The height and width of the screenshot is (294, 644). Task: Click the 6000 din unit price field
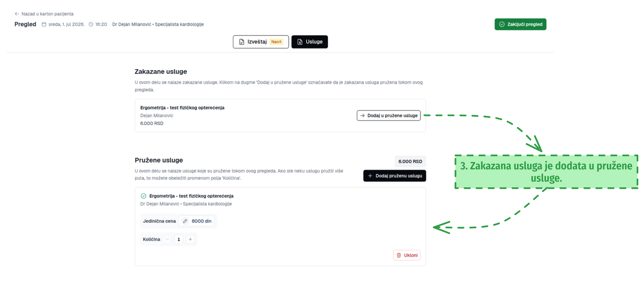(196, 221)
